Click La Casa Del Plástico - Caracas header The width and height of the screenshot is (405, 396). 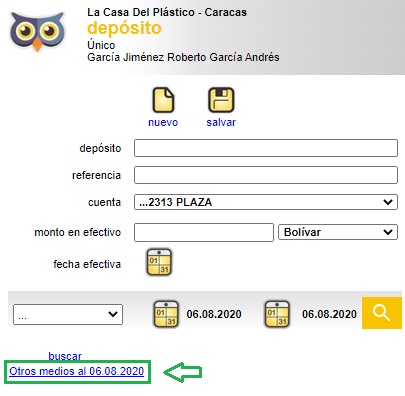167,12
